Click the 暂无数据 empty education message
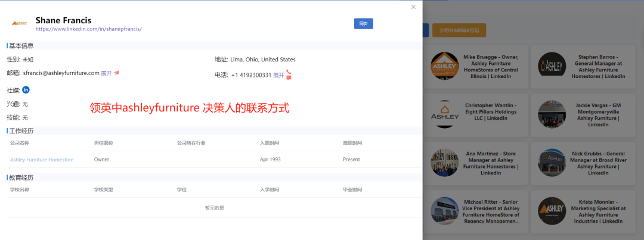The image size is (644, 240). pyautogui.click(x=215, y=208)
